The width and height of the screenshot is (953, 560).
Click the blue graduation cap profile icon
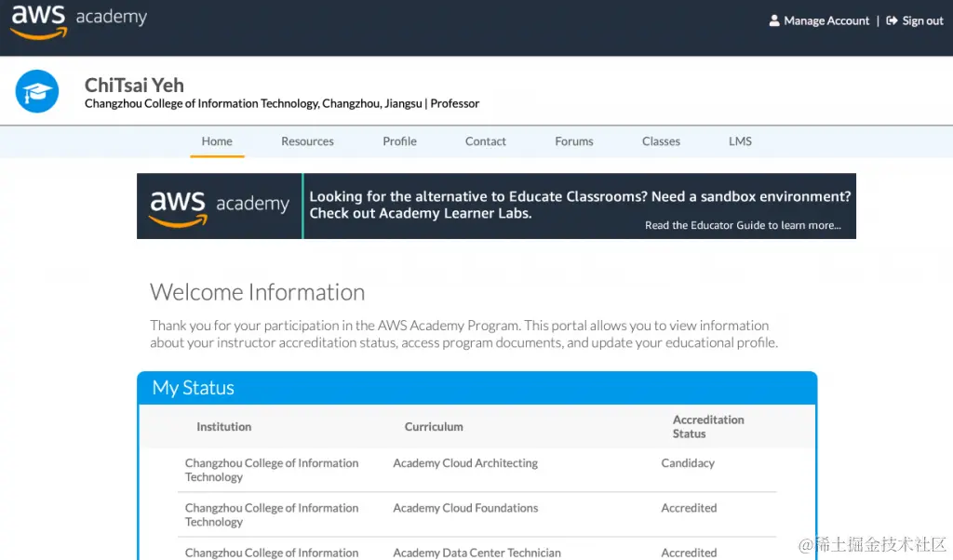click(36, 91)
